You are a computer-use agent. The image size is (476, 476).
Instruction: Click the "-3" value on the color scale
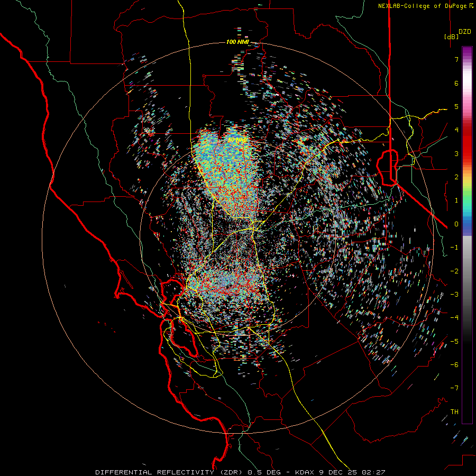(x=454, y=295)
